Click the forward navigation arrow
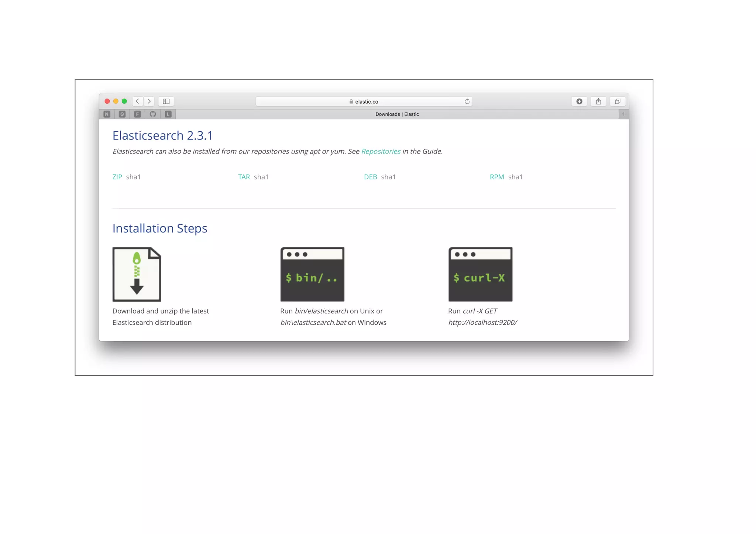 coord(149,101)
